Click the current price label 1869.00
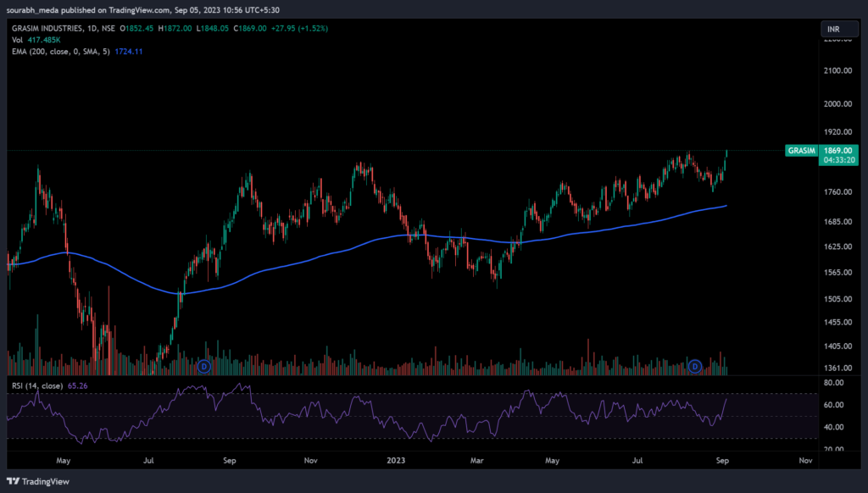This screenshot has height=493, width=868. point(838,151)
